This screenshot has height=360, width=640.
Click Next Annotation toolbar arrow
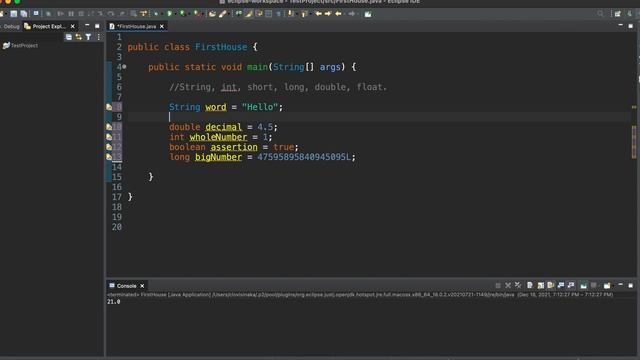point(291,14)
